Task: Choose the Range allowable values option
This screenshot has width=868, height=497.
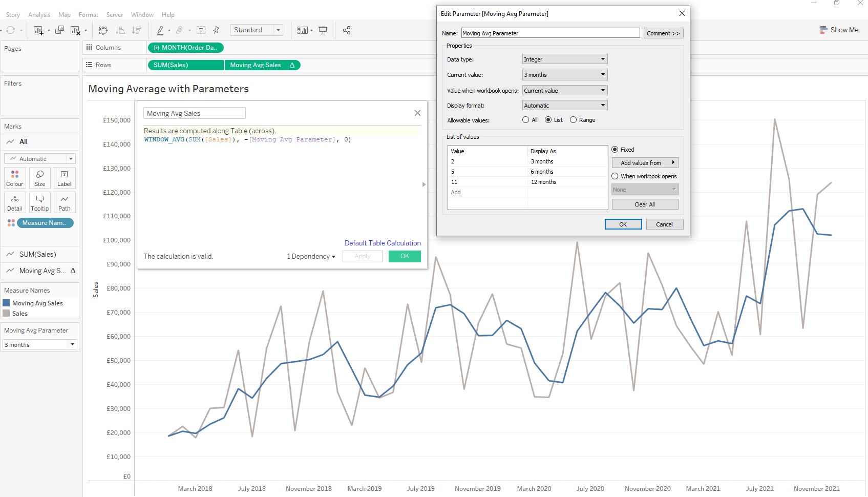Action: click(574, 119)
